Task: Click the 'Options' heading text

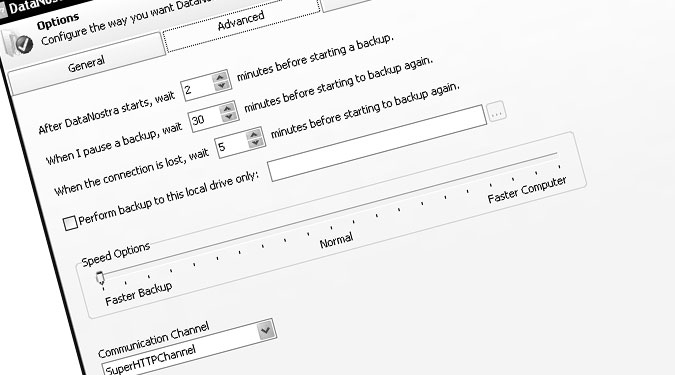Action: coord(58,21)
